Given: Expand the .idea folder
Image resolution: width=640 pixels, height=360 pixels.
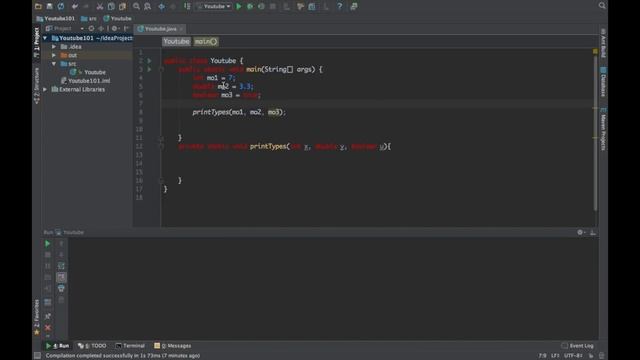Looking at the screenshot, I should 54,47.
